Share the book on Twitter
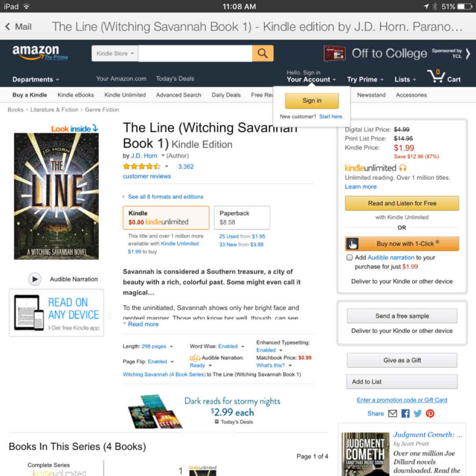 (x=418, y=413)
